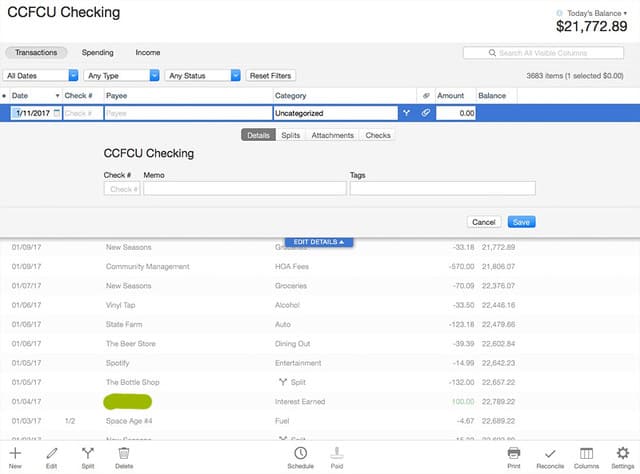
Task: Click the Date column sort arrow
Action: (57, 96)
